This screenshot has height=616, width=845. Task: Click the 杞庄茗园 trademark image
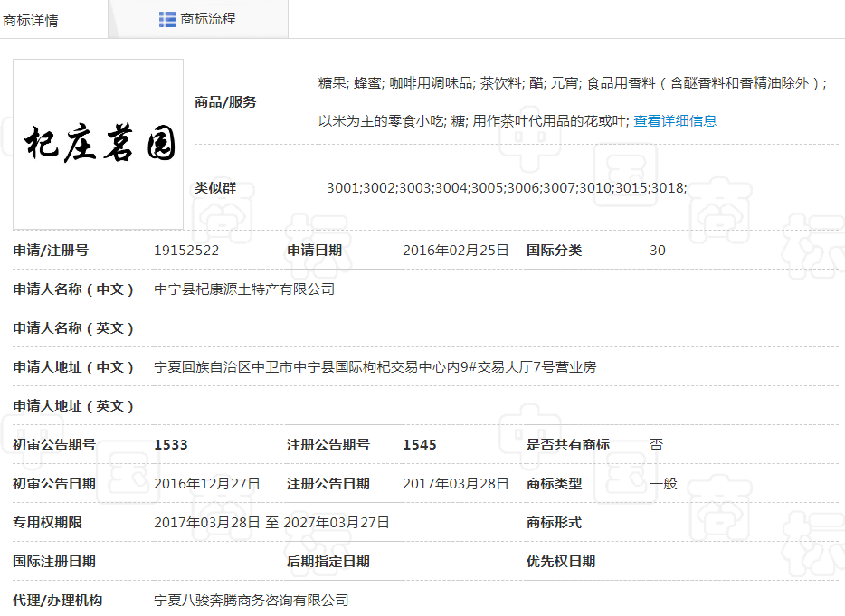tap(99, 144)
